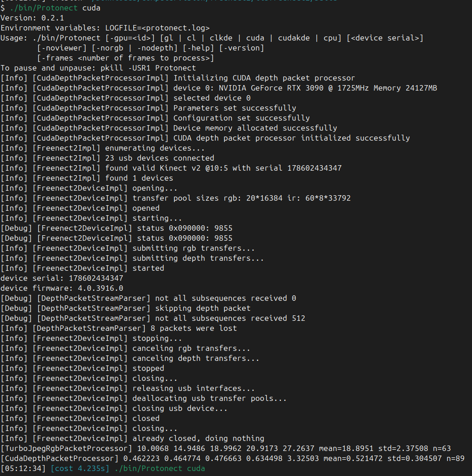Click the 'closing usb device...' line
The image size is (472, 476).
tap(114, 409)
